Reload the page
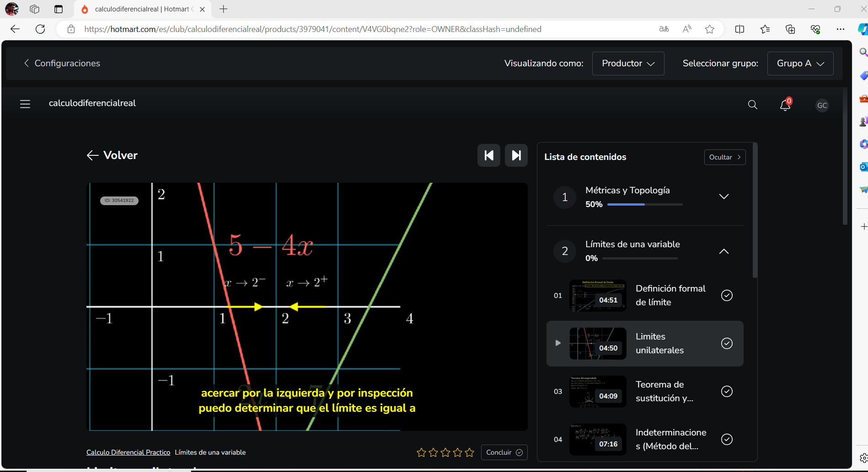The width and height of the screenshot is (868, 472). 40,29
